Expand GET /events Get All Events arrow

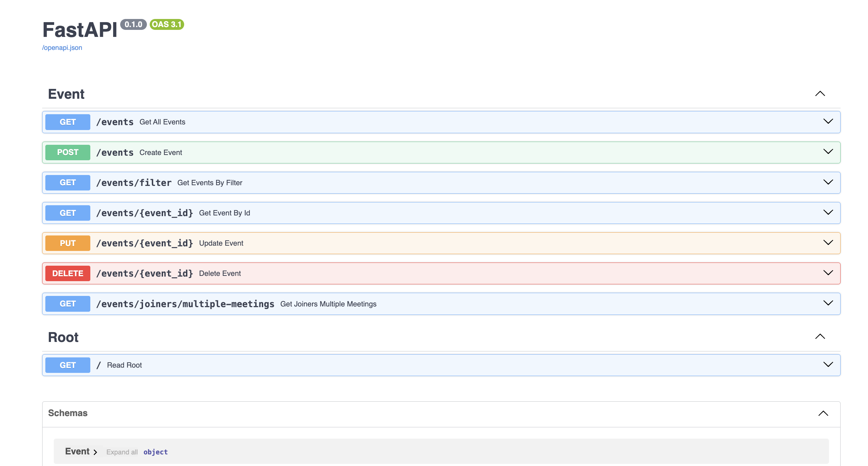click(828, 122)
